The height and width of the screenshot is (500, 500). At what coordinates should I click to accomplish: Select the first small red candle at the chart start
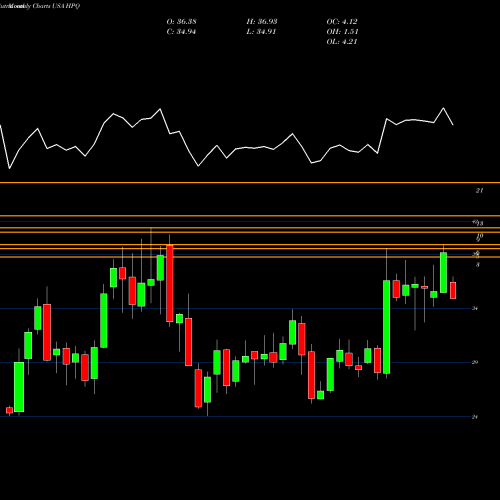[9, 410]
